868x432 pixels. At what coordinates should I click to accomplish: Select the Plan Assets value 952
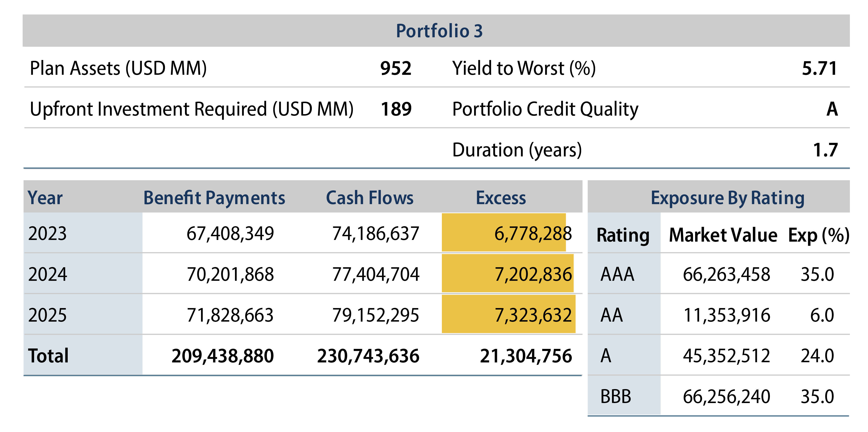click(x=396, y=68)
